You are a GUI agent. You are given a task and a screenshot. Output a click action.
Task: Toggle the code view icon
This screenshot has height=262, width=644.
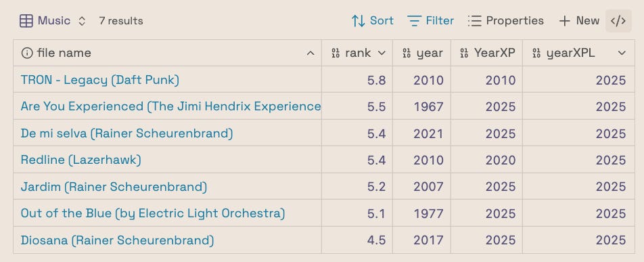click(x=618, y=20)
